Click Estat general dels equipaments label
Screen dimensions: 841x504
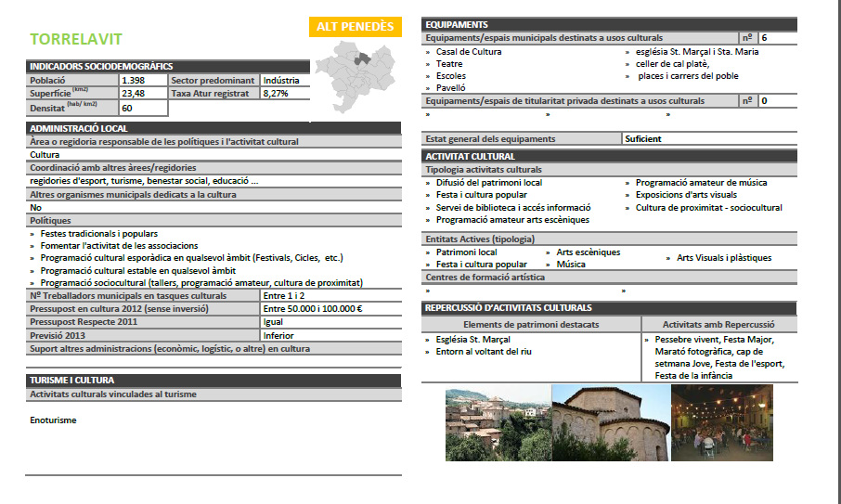pyautogui.click(x=491, y=139)
